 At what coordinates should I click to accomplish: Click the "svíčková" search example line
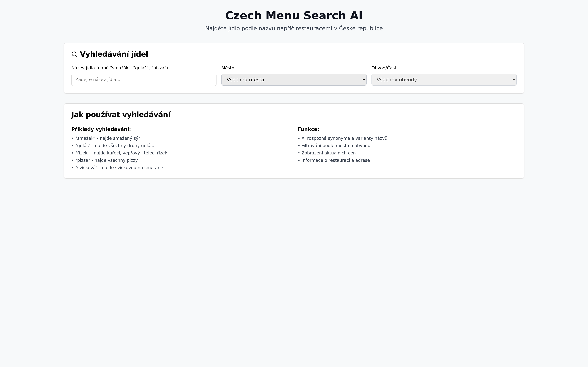click(117, 168)
